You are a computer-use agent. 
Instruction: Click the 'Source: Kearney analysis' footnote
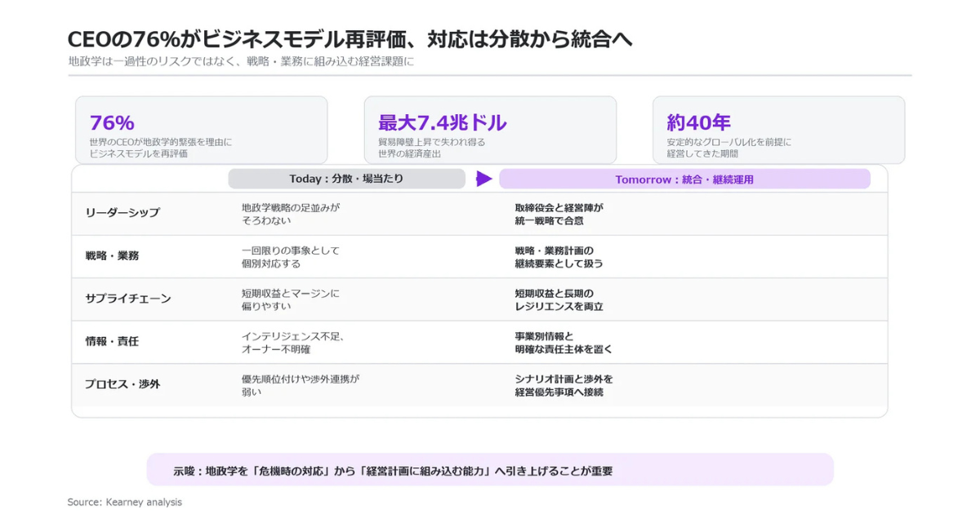124,502
